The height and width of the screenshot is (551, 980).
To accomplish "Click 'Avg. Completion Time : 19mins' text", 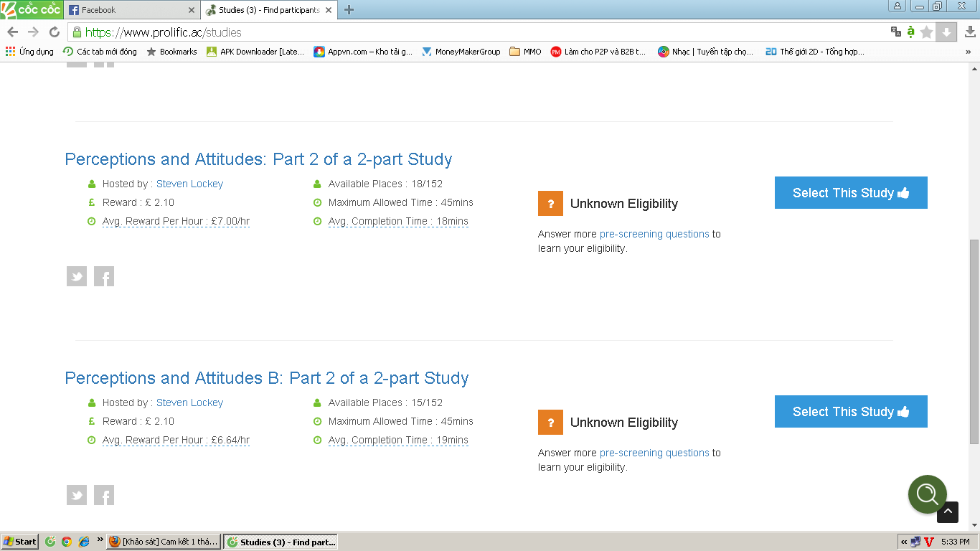I will point(398,440).
